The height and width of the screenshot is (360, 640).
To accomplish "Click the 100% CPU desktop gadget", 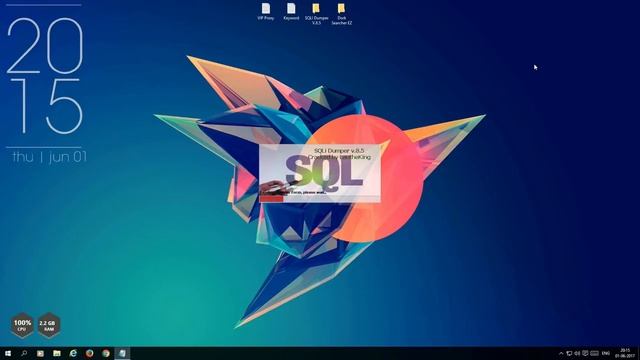I will coord(22,325).
